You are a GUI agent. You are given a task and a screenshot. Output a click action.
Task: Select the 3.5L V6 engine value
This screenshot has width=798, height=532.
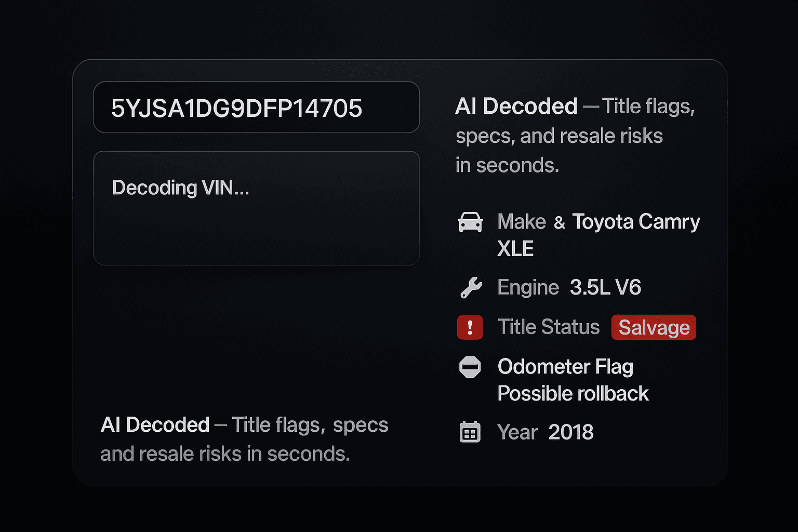pyautogui.click(x=606, y=287)
